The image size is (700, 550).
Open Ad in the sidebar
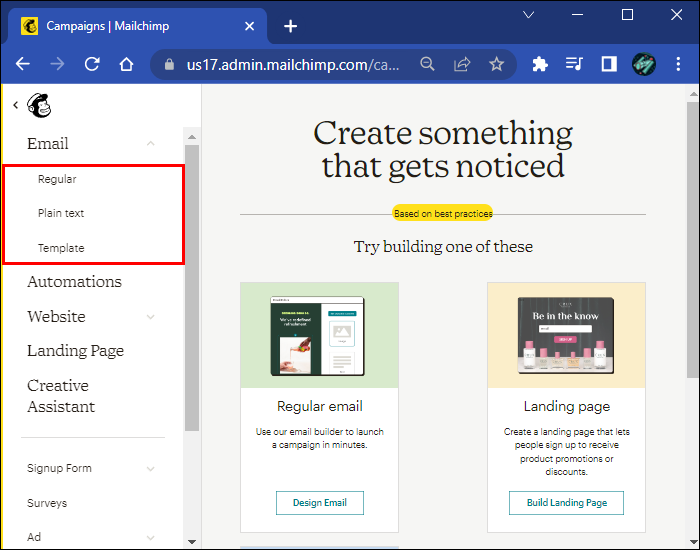tap(34, 537)
